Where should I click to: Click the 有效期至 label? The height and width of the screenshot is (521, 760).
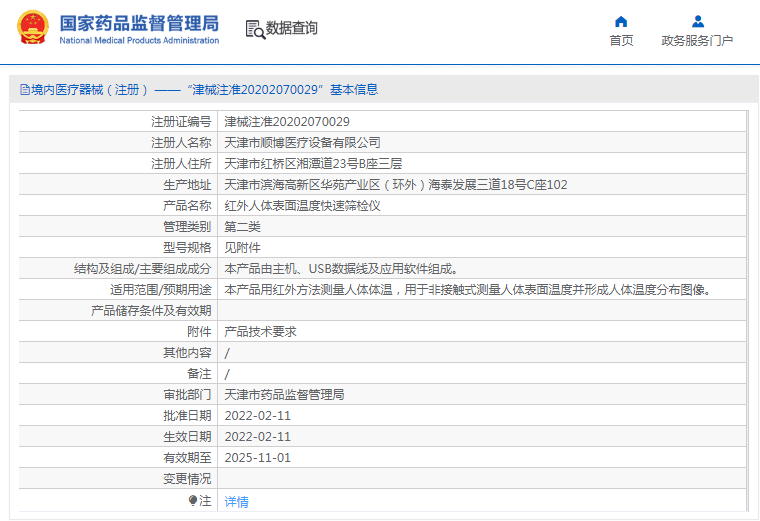pos(187,458)
